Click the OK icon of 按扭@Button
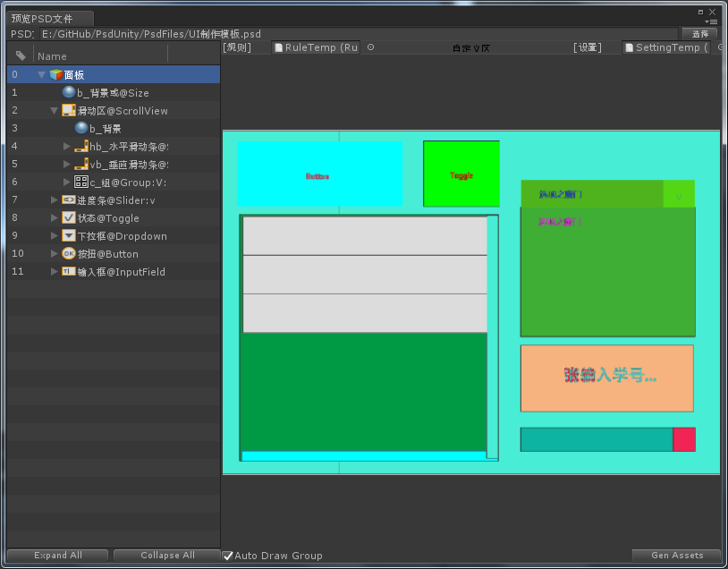The height and width of the screenshot is (569, 728). 69,254
